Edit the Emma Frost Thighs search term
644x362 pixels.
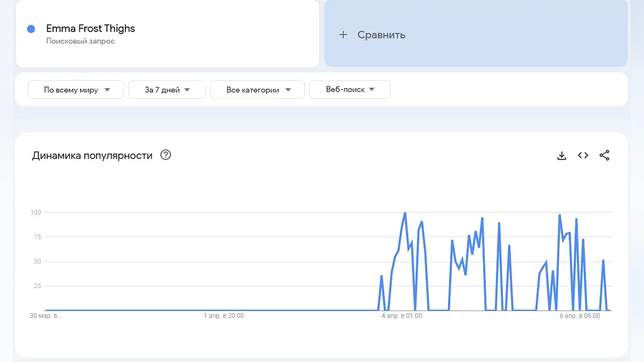[x=91, y=29]
